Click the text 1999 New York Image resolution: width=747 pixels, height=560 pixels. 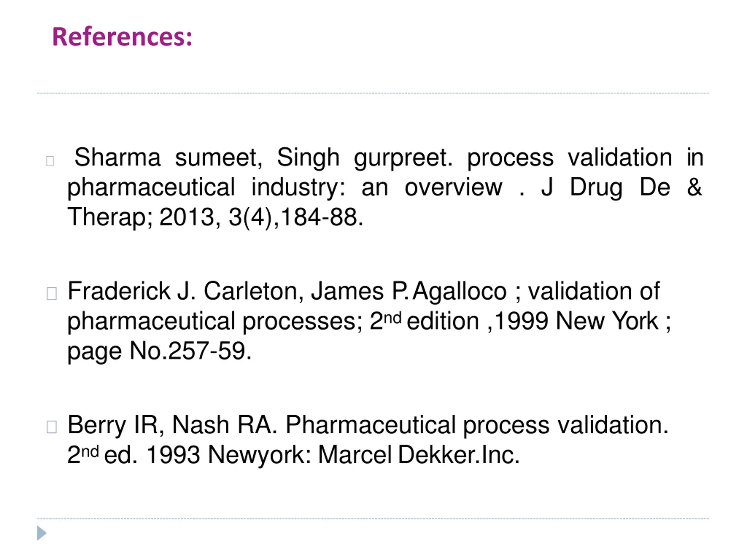pos(576,321)
